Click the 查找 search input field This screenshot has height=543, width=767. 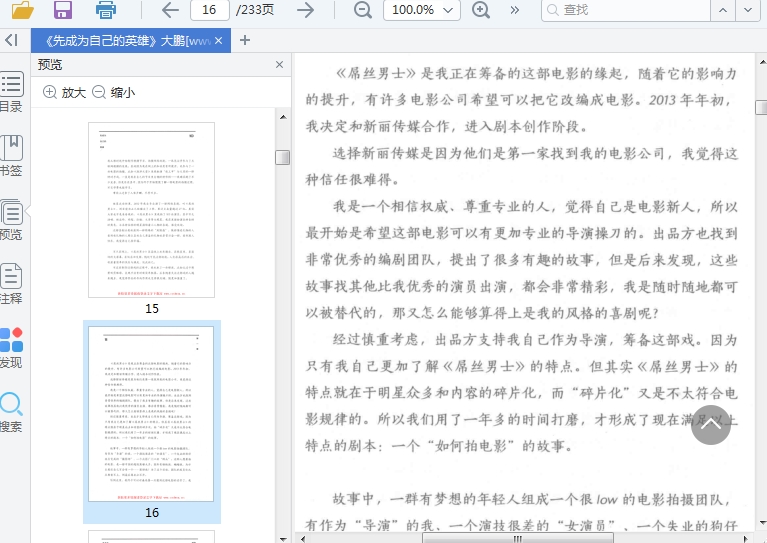tap(626, 10)
